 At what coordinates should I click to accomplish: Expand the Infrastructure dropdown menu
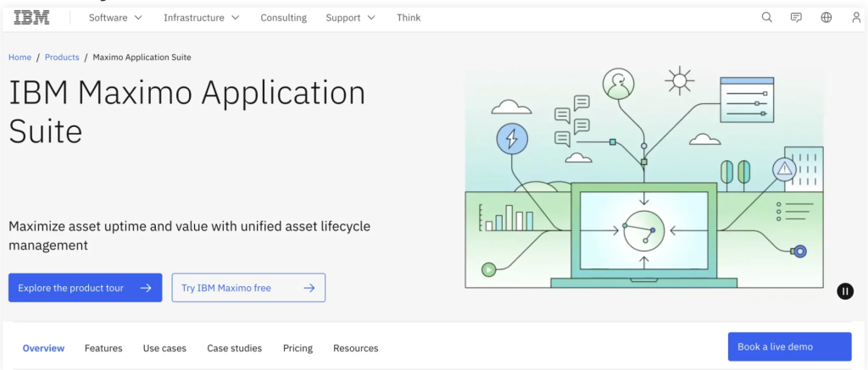[202, 18]
